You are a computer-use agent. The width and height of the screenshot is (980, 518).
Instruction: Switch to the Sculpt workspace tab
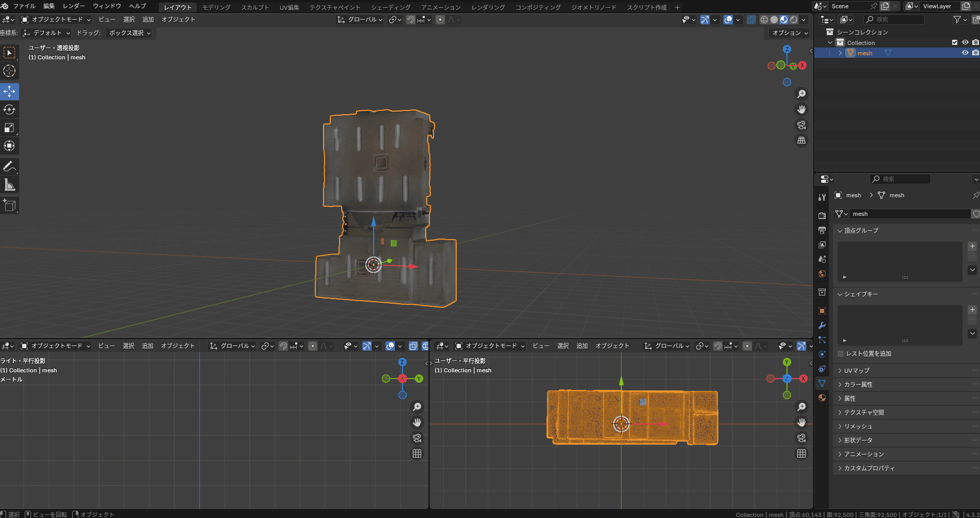[255, 7]
